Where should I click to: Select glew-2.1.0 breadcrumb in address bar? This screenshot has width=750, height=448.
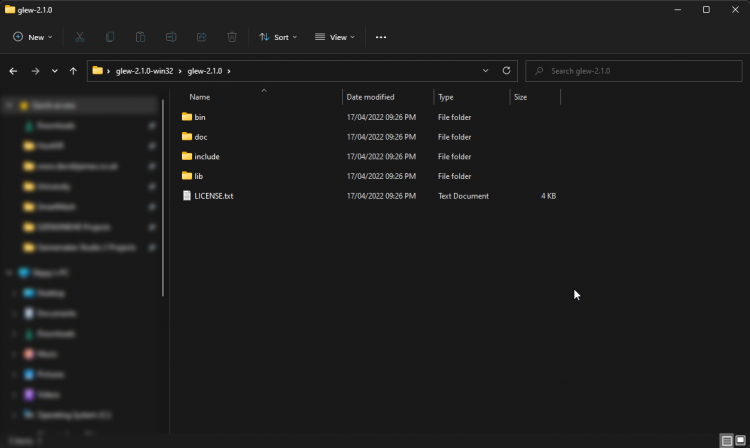(205, 71)
